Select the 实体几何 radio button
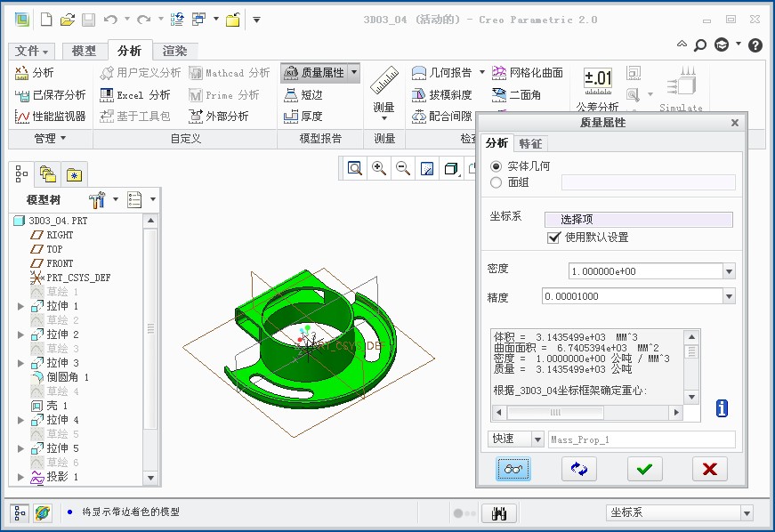This screenshot has height=532, width=775. click(x=496, y=166)
